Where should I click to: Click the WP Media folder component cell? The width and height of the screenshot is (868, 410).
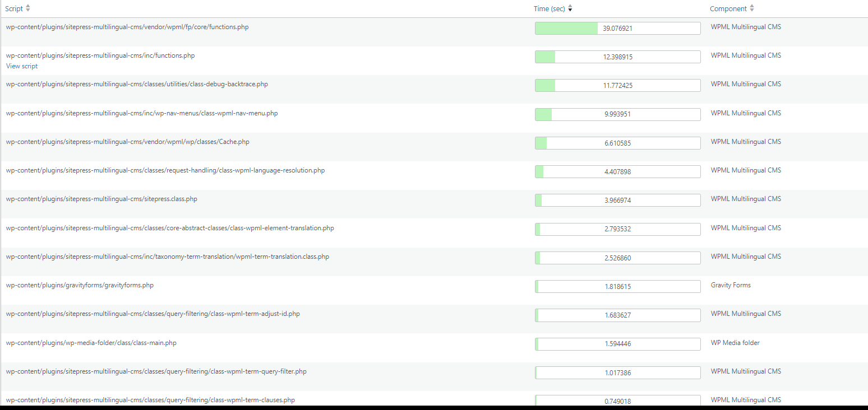coord(735,343)
